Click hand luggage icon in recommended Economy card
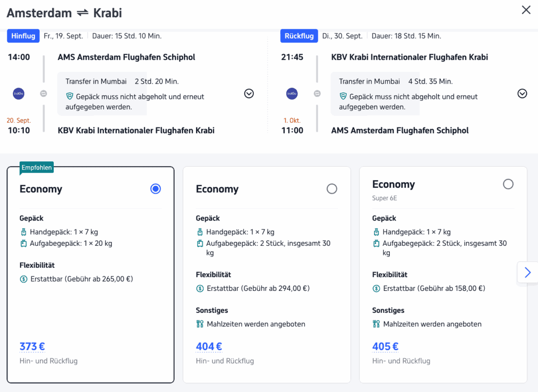Screen dimensions: 538x392 [x=23, y=232]
